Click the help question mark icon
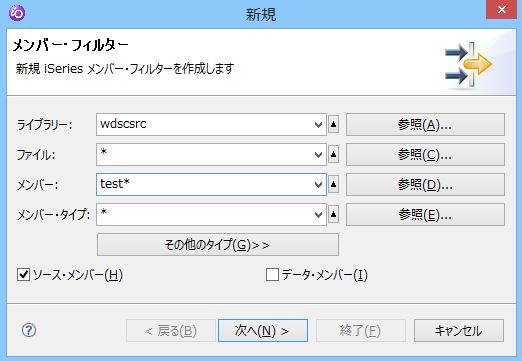Image resolution: width=522 pixels, height=361 pixels. pos(29,330)
